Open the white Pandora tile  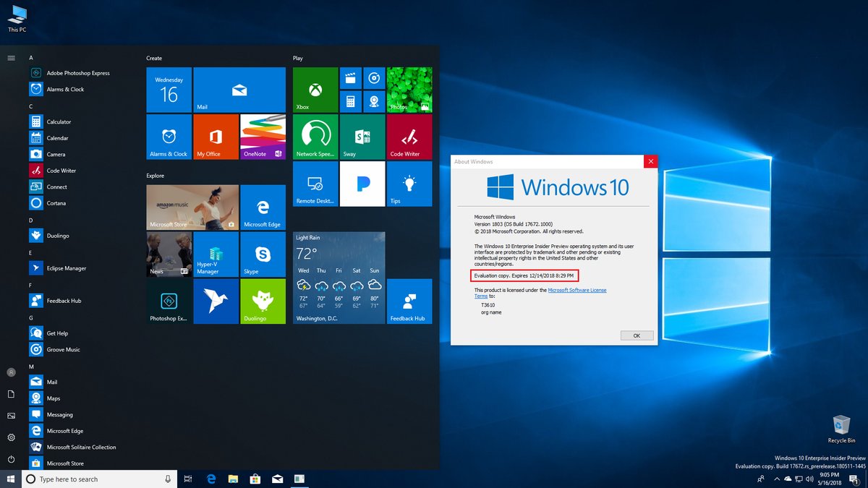click(x=362, y=184)
